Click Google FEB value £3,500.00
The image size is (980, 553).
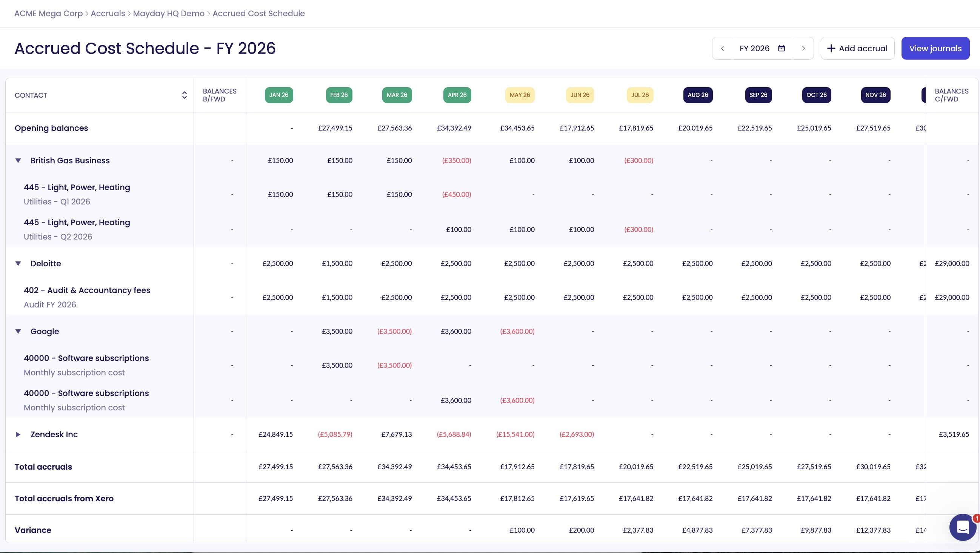(x=337, y=331)
